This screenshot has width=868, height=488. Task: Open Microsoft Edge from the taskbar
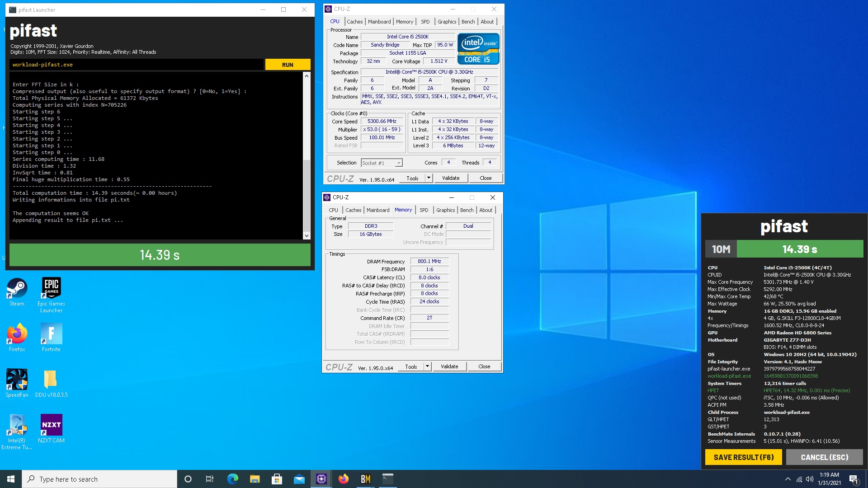pos(232,479)
